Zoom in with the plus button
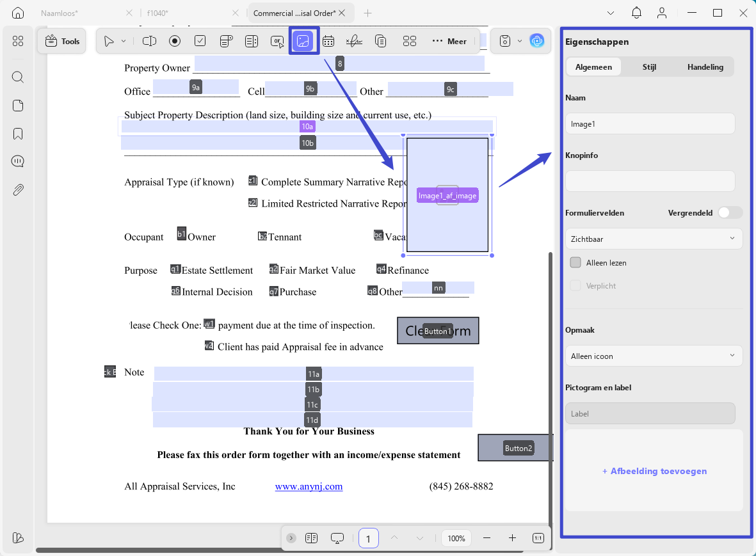 pyautogui.click(x=512, y=538)
